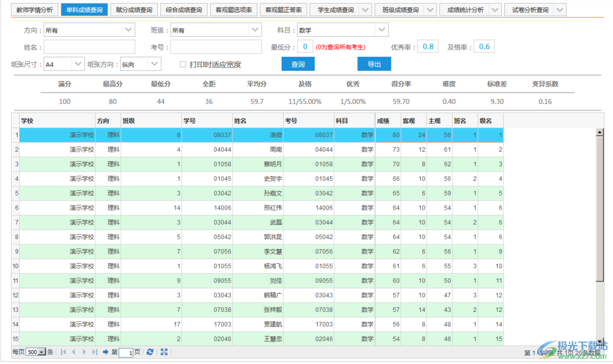Image resolution: width=613 pixels, height=364 pixels.
Task: Sort by 考号 column header
Action: (308, 121)
